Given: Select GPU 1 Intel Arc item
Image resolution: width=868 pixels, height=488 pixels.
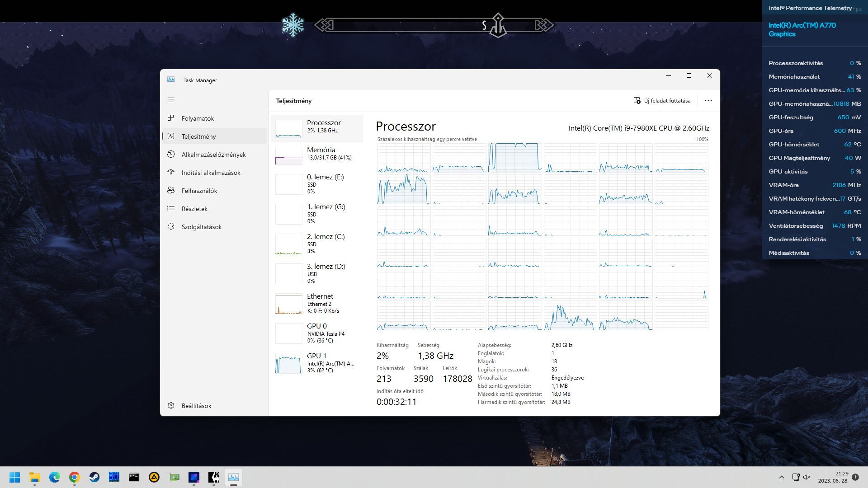Looking at the screenshot, I should click(x=316, y=363).
